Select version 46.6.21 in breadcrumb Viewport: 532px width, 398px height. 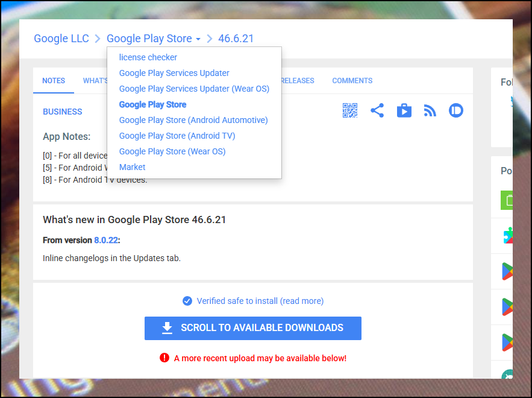click(x=236, y=39)
